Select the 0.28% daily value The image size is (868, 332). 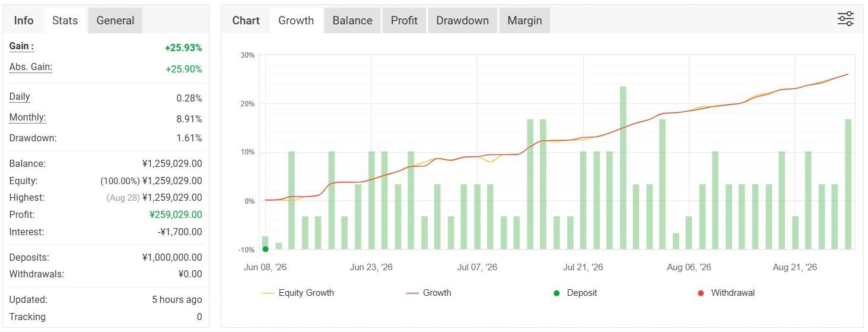point(189,99)
